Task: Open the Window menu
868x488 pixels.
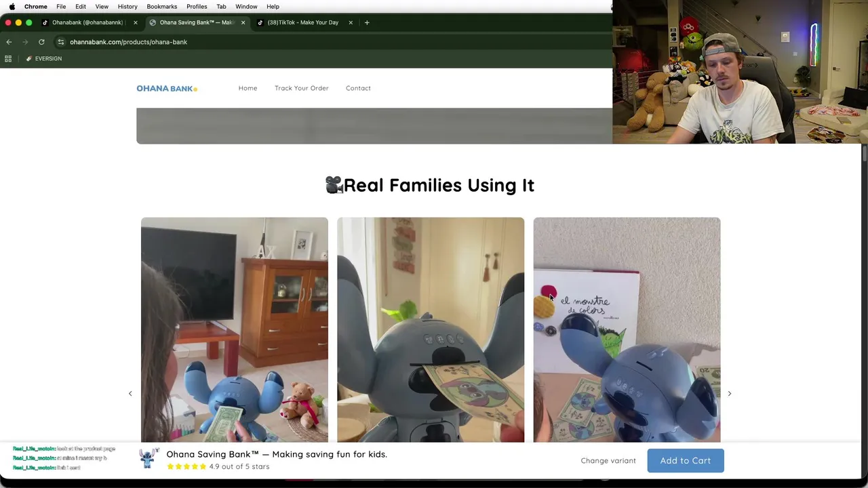Action: 246,7
